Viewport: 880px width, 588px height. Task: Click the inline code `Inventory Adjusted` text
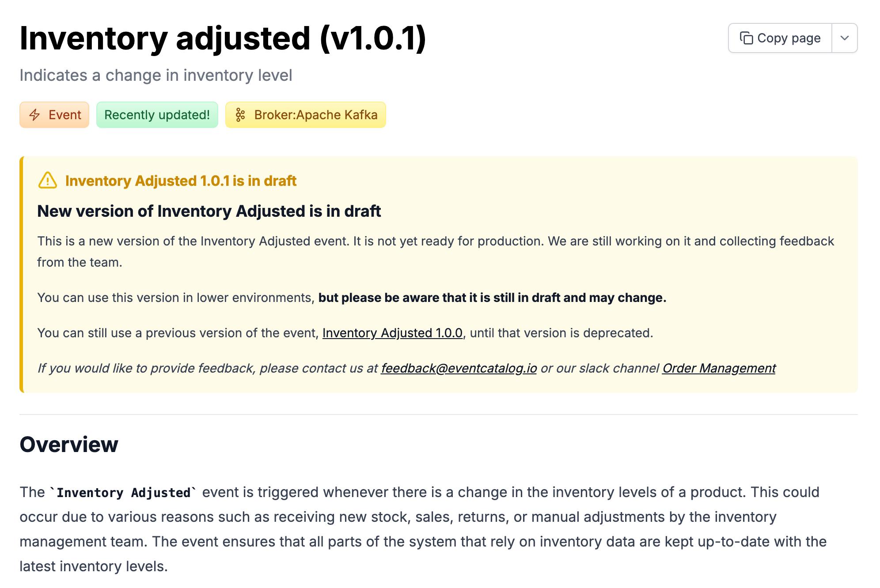click(x=124, y=493)
